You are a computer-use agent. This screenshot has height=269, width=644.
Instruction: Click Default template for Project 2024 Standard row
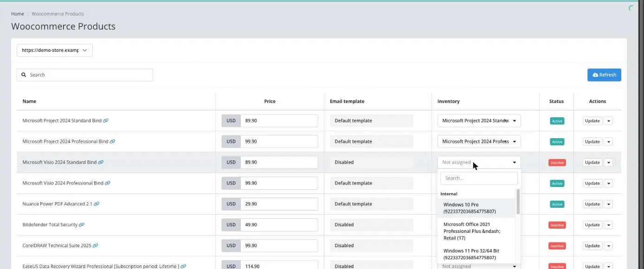[371, 121]
